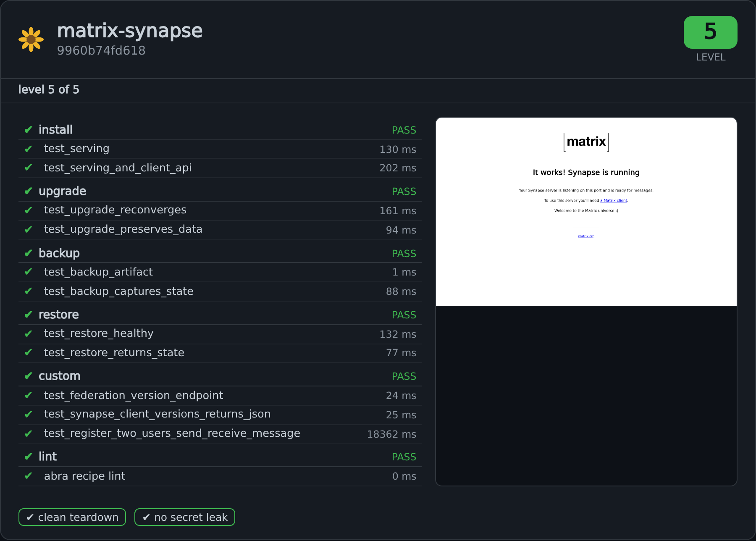The height and width of the screenshot is (541, 756).
Task: Click the check mark beside test_upgrade_preserves_data
Action: coord(29,230)
